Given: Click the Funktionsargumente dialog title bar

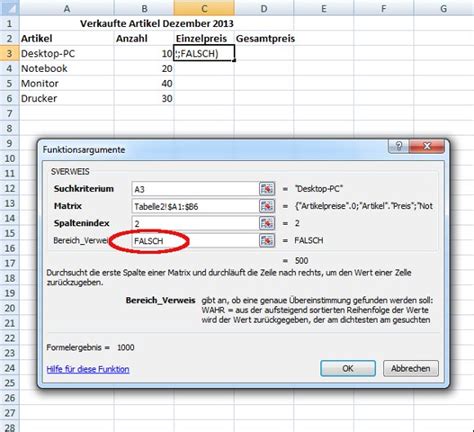Looking at the screenshot, I should [213, 149].
